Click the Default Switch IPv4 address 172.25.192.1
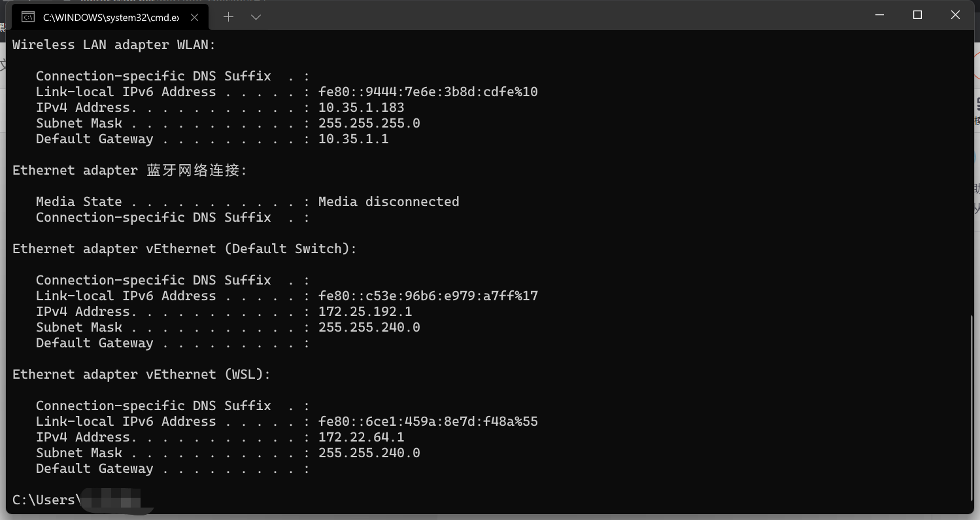The width and height of the screenshot is (980, 520). tap(365, 312)
